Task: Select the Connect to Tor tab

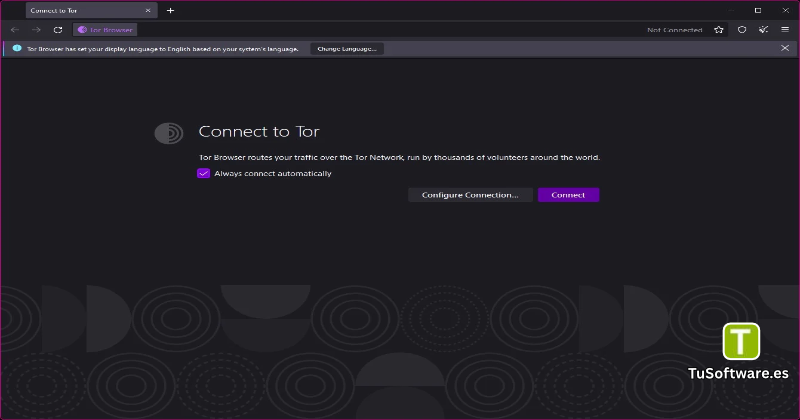Action: click(91, 10)
